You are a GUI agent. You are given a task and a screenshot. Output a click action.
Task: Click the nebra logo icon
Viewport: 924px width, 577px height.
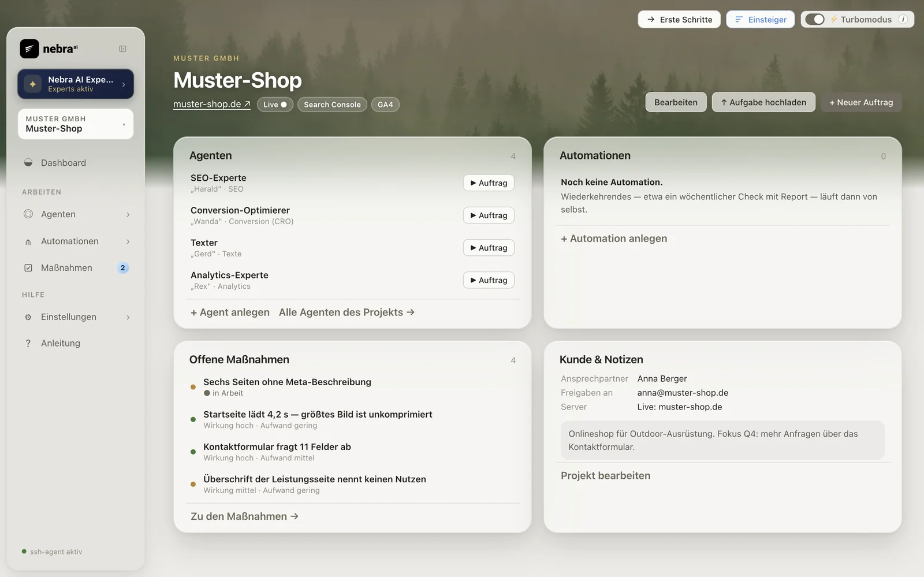29,49
